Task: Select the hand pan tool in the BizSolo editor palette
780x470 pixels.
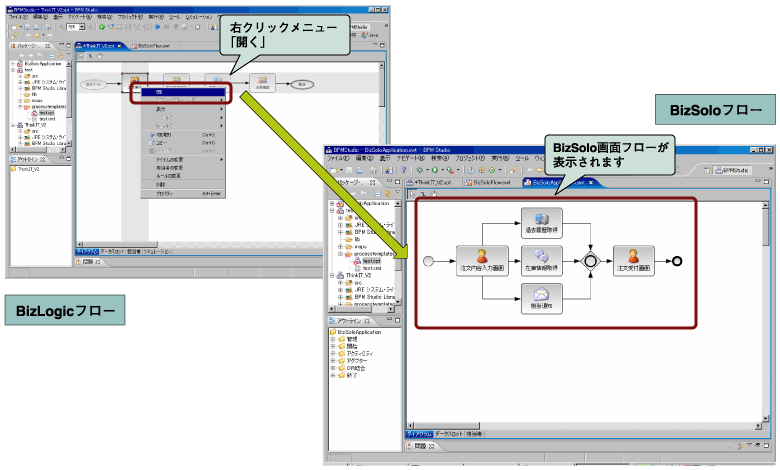Action: (432, 194)
